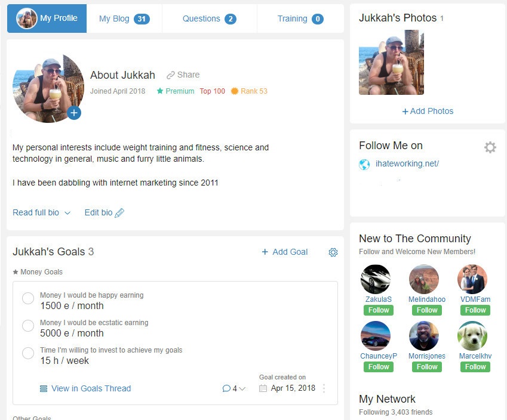Viewport: 507px width, 420px height.
Task: Open the Follow Me on settings gear
Action: 490,147
